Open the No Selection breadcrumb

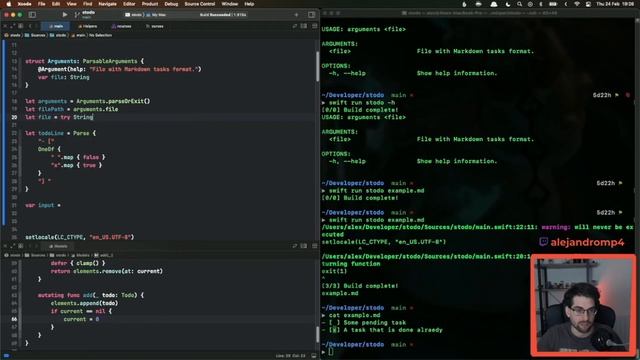point(100,36)
